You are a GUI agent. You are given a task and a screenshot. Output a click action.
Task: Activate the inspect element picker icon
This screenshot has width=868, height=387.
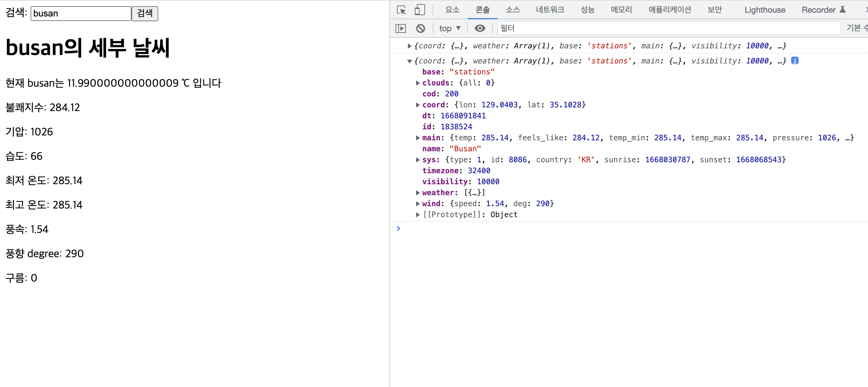pos(401,10)
